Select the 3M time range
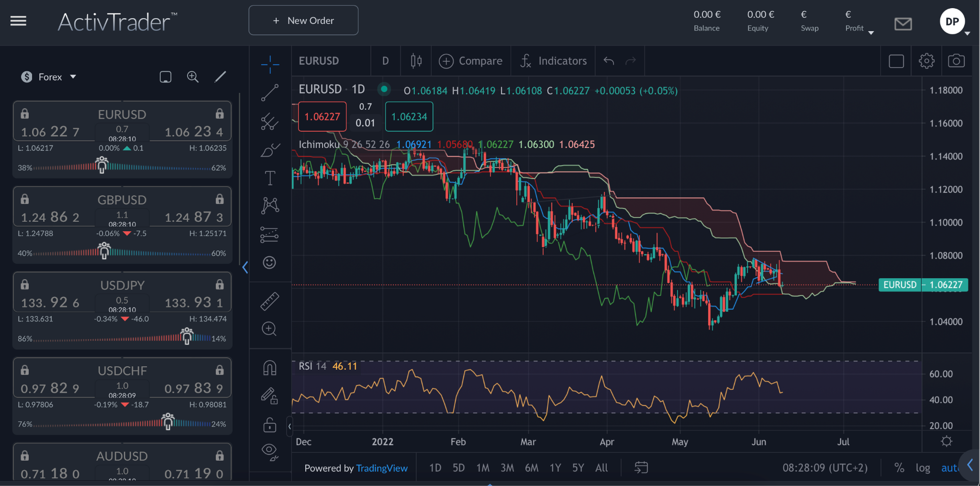Image resolution: width=980 pixels, height=486 pixels. point(507,468)
